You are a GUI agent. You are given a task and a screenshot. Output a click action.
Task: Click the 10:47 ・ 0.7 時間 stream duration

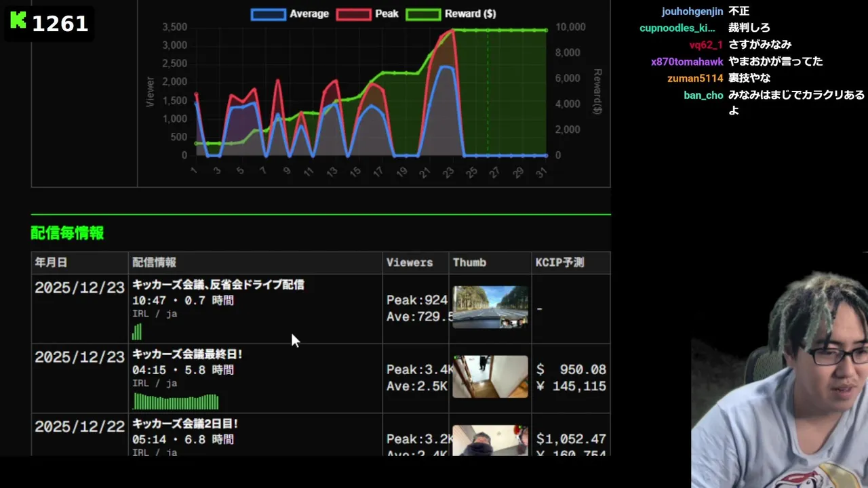[183, 300]
